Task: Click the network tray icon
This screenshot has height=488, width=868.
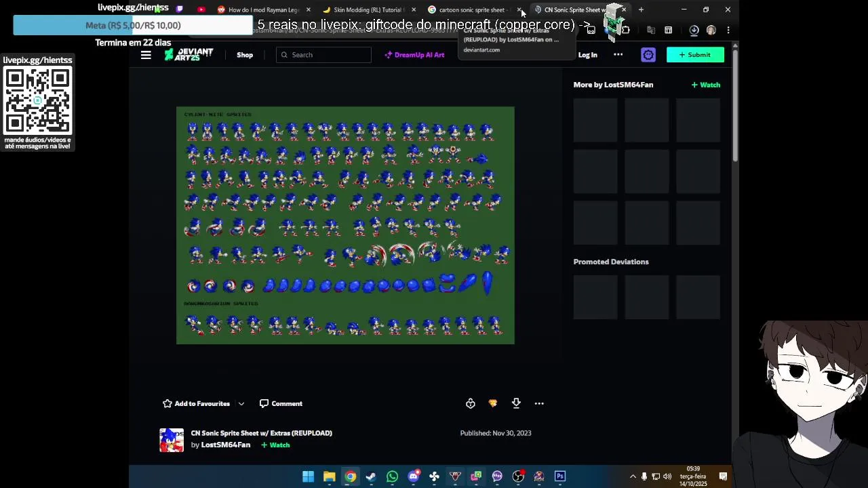Action: tap(656, 476)
